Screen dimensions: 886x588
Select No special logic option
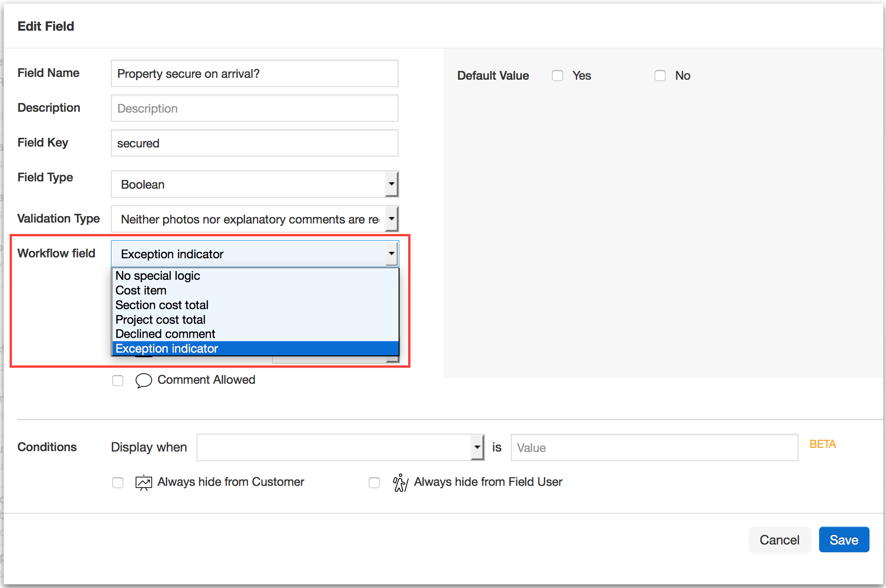pos(158,276)
